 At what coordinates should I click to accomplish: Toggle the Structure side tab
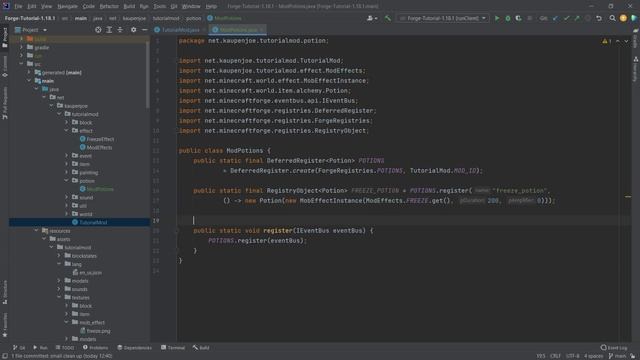[5, 292]
